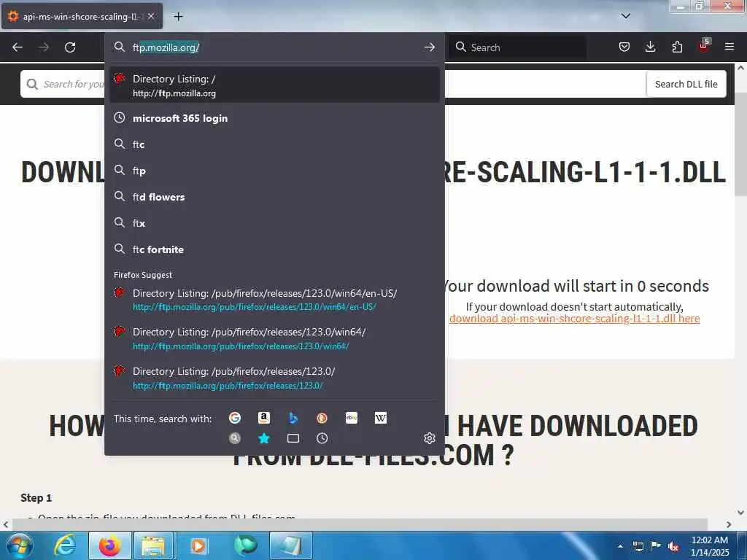Image resolution: width=747 pixels, height=560 pixels.
Task: Search this time with DuckDuckGo
Action: tap(322, 418)
